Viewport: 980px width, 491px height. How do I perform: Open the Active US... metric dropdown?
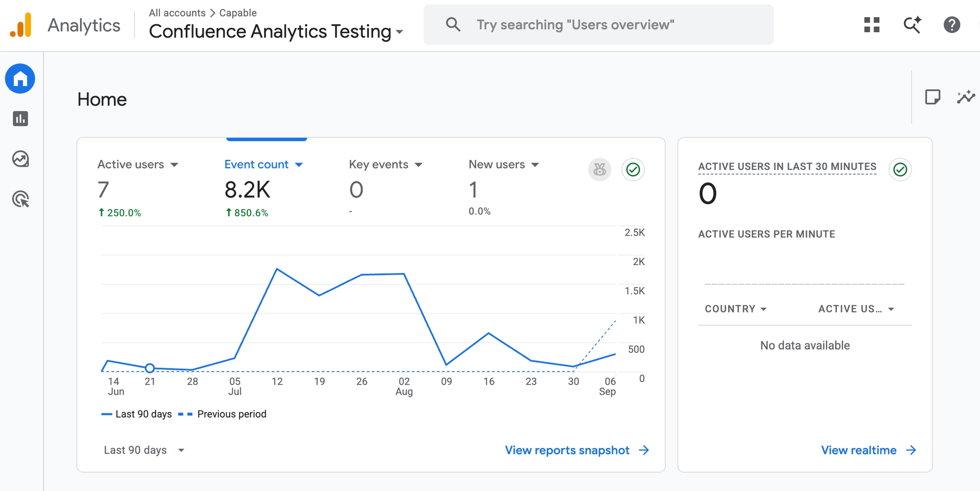point(857,309)
